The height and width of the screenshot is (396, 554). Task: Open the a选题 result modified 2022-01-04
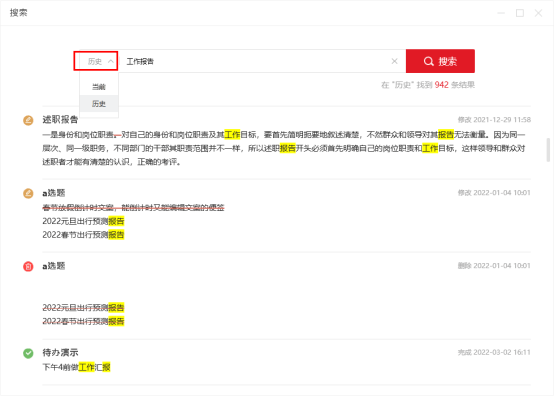(54, 193)
